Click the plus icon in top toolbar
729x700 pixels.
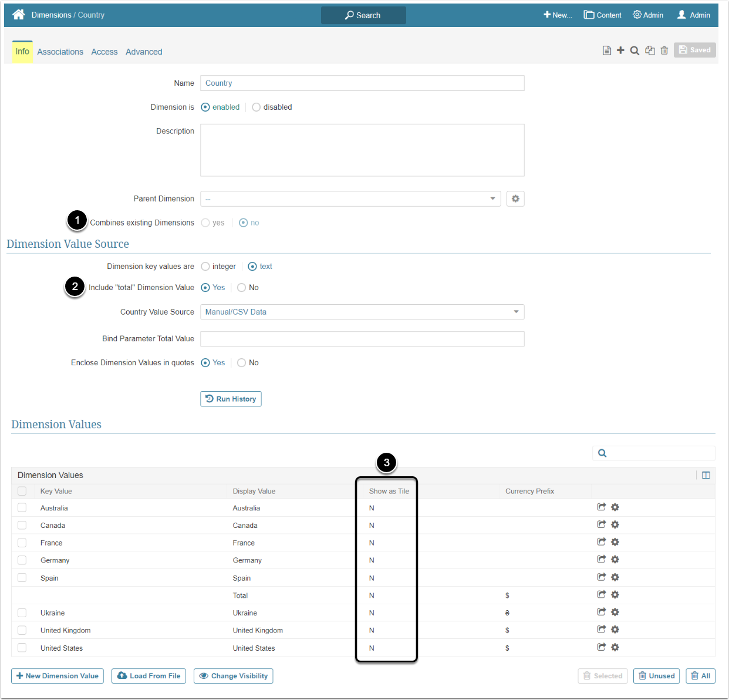[620, 51]
